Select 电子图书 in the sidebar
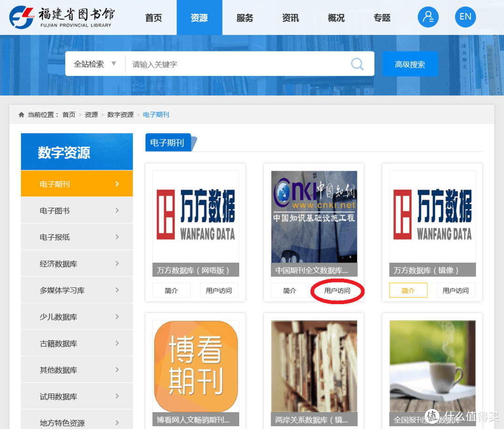 (77, 210)
